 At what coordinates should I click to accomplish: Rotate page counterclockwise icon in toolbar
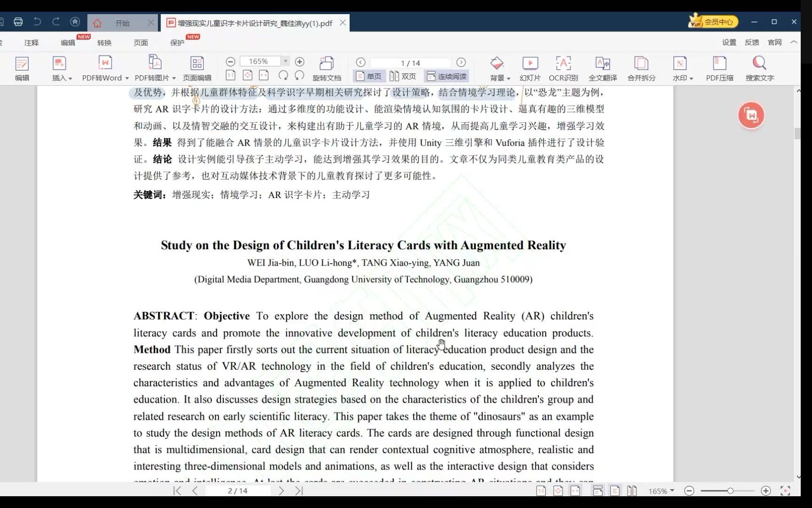pos(299,75)
